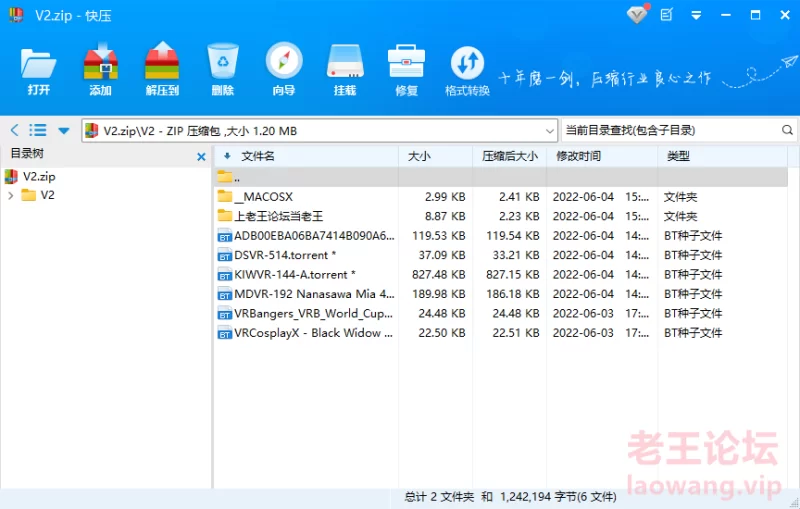Click the 当前目录查找 search input field
This screenshot has height=509, width=800.
[669, 130]
